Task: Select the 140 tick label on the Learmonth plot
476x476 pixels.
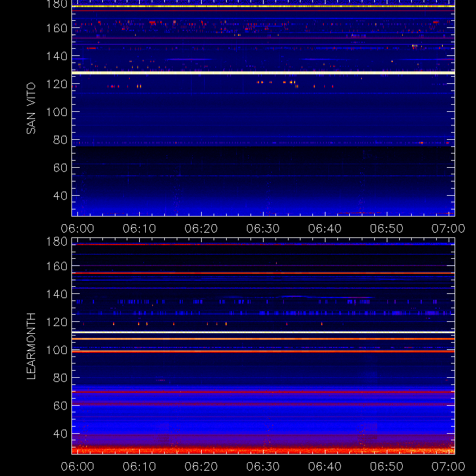Action: coord(57,294)
